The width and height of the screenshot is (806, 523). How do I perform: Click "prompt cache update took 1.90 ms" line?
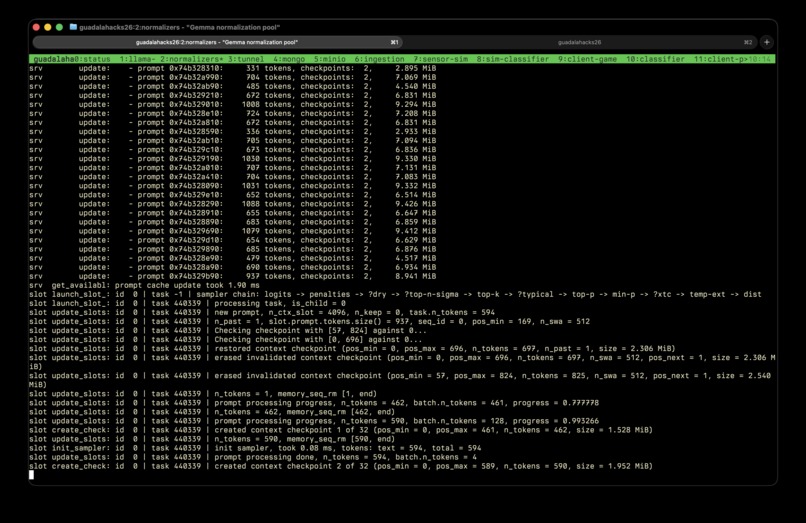pyautogui.click(x=144, y=285)
